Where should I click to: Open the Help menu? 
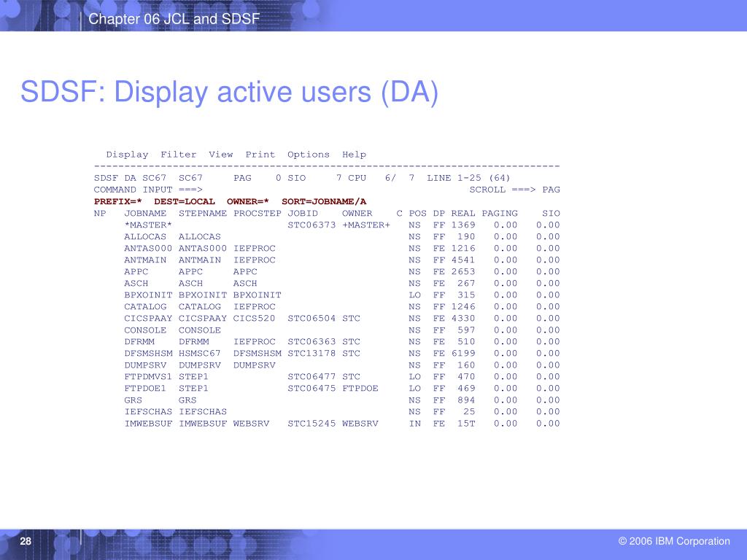pos(354,155)
